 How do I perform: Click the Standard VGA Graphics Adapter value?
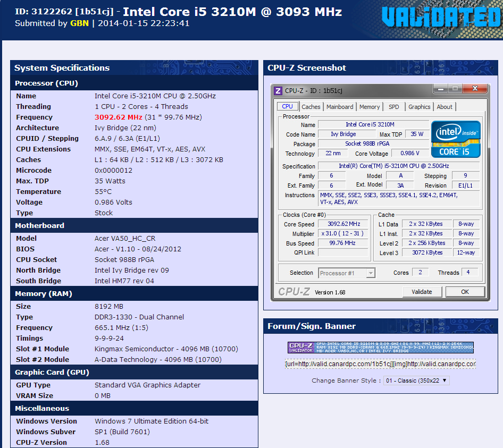(147, 385)
